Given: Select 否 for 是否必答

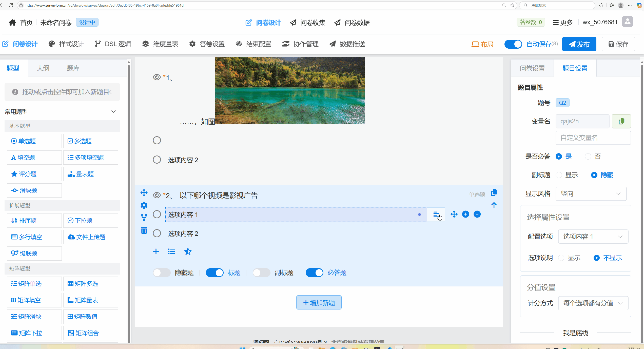Looking at the screenshot, I should tap(588, 157).
